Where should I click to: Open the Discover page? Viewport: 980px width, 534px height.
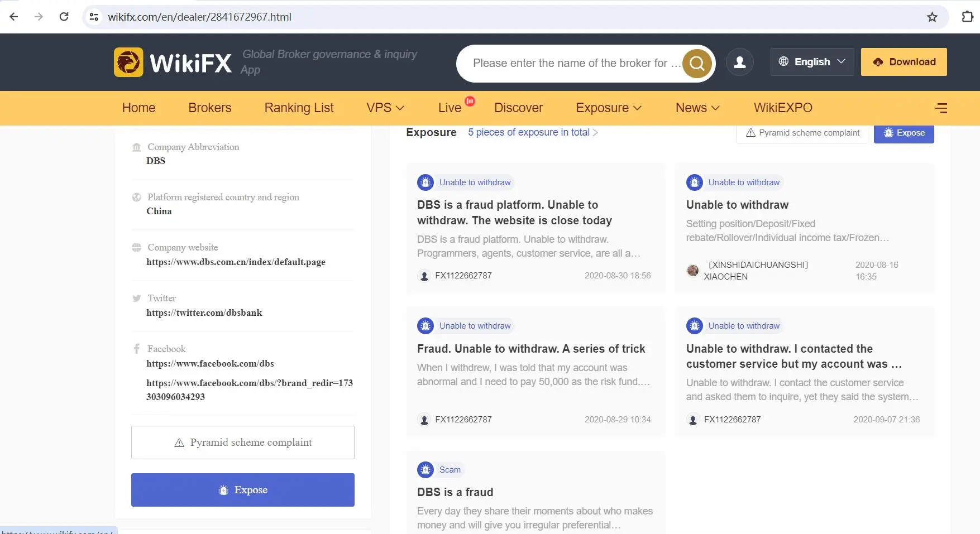(518, 108)
